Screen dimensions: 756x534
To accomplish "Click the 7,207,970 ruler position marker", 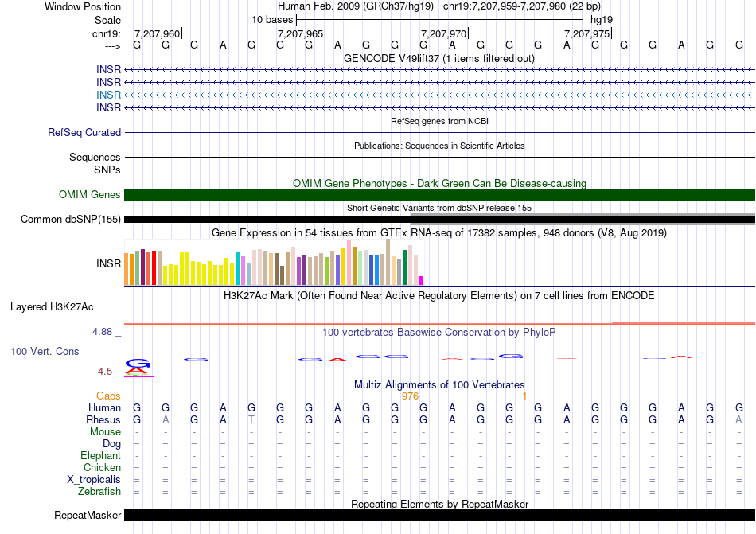I will click(x=444, y=33).
